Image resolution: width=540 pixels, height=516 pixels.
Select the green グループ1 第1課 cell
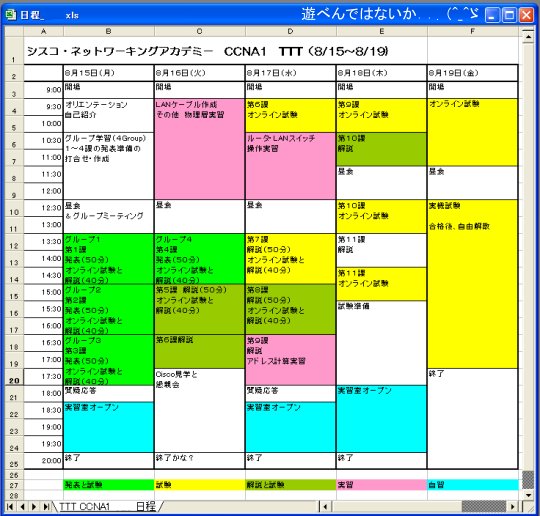point(108,259)
